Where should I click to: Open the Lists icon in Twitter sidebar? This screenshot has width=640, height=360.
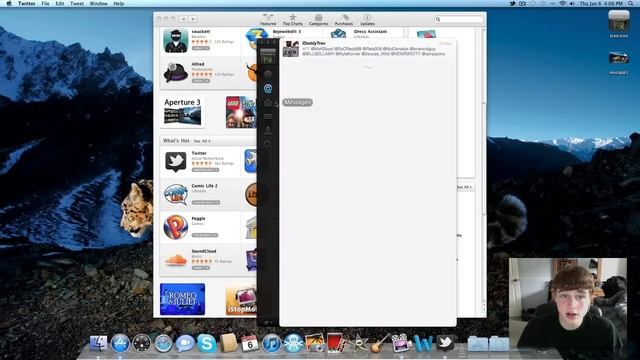(268, 117)
